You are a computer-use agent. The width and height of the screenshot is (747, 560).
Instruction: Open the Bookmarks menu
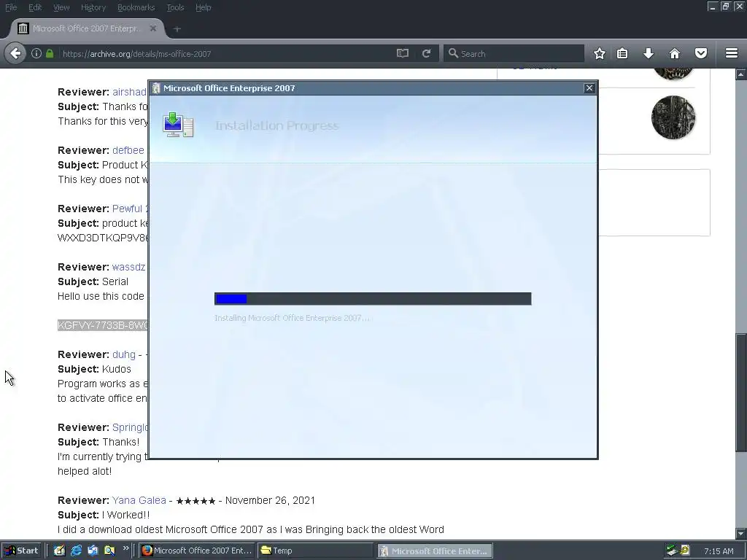136,7
